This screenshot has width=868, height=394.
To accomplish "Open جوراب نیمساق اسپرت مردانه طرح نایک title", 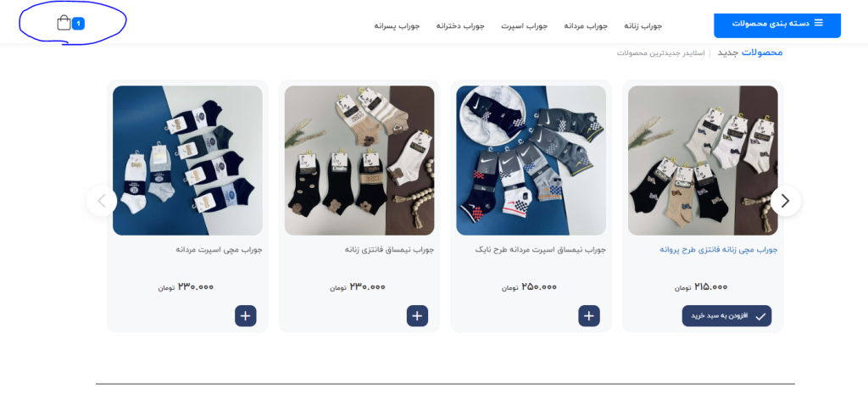I will point(540,250).
